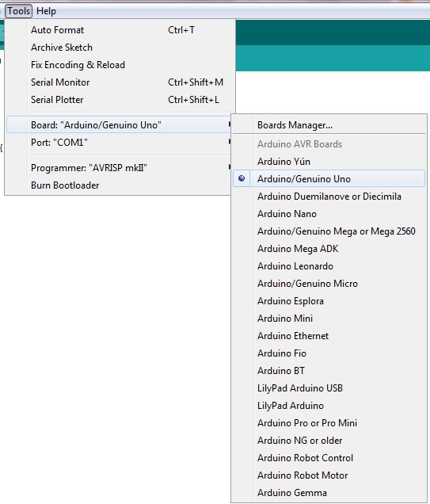The width and height of the screenshot is (430, 504).
Task: Choose the Arduino Robot Control board
Action: (x=329, y=457)
